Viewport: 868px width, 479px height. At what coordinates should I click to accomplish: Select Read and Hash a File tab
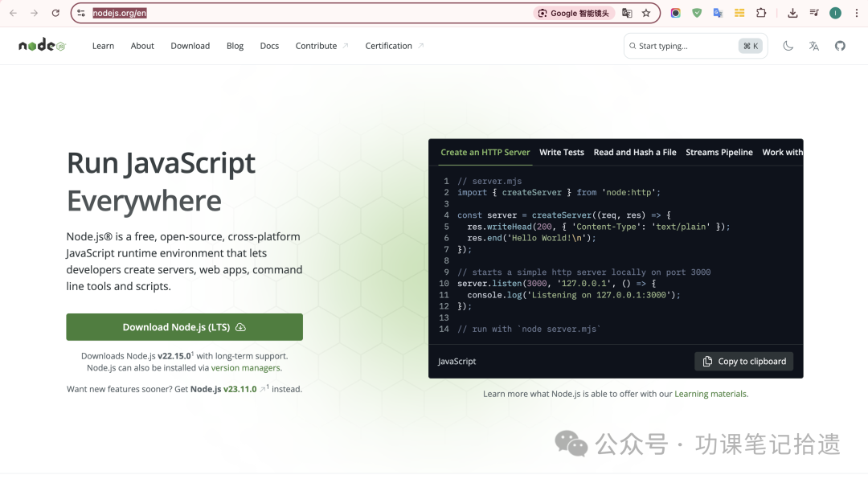point(635,152)
